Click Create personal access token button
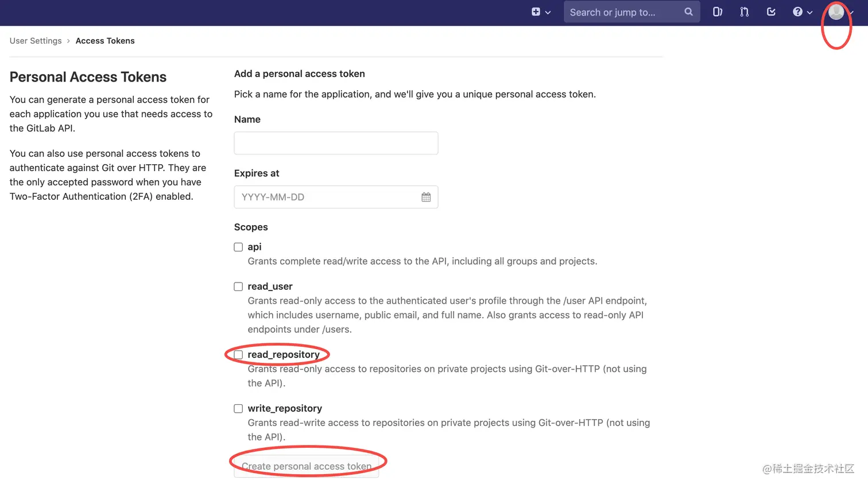 [x=307, y=466]
